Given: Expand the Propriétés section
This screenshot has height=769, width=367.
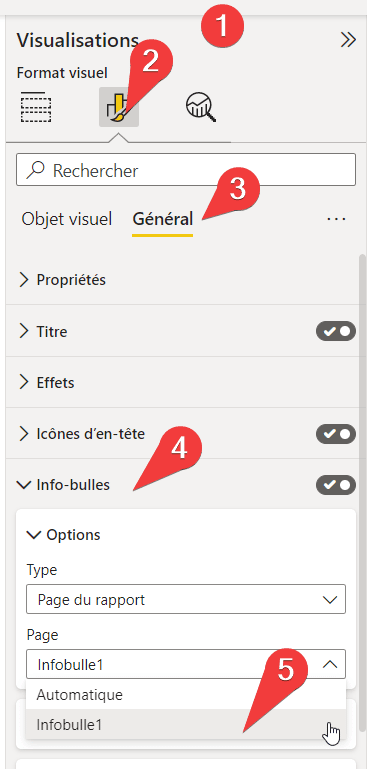Looking at the screenshot, I should click(183, 280).
